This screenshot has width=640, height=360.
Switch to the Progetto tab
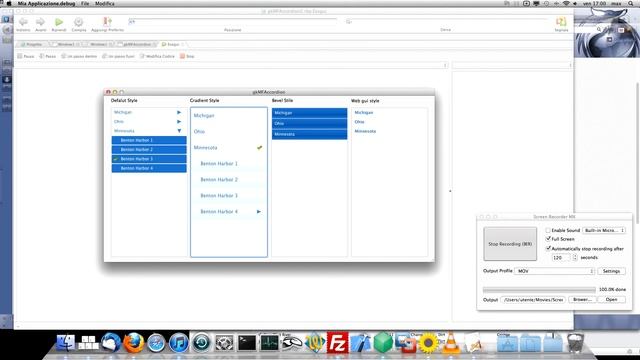(32, 44)
